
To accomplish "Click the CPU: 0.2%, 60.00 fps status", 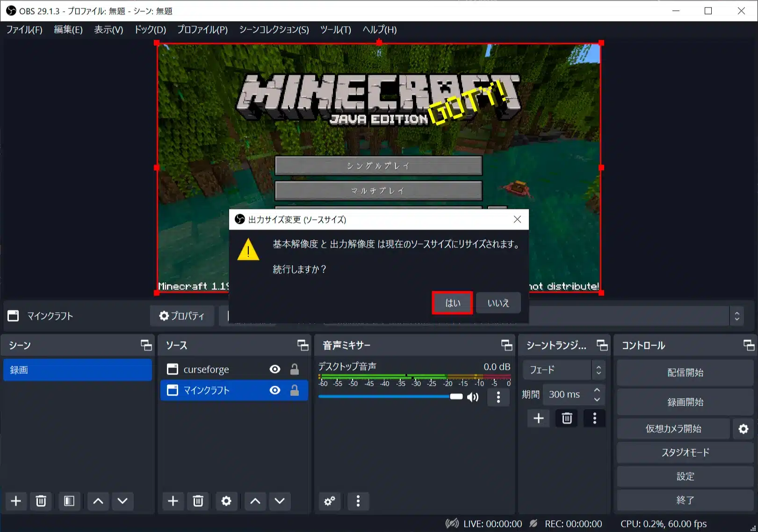I will (664, 524).
